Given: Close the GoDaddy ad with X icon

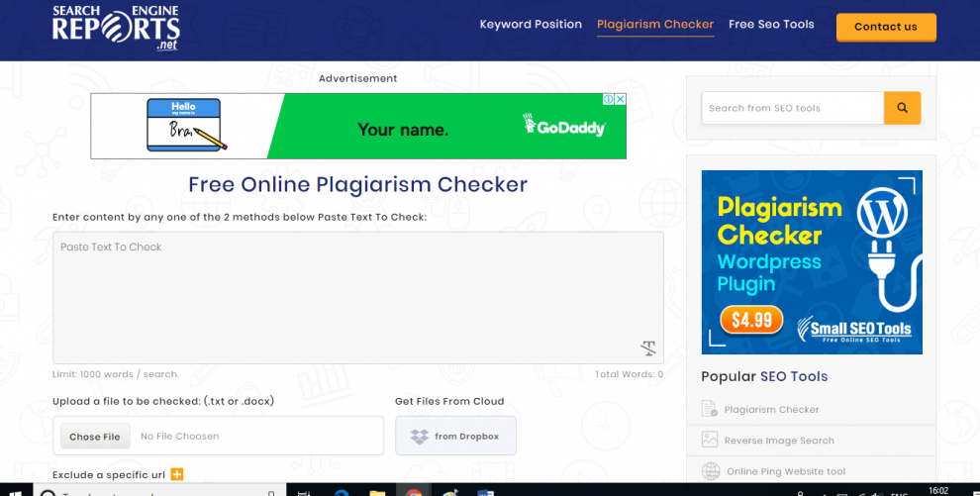Looking at the screenshot, I should pos(620,99).
